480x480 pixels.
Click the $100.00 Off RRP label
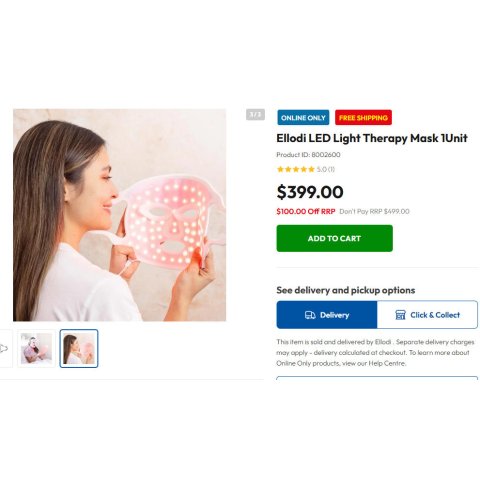click(x=306, y=211)
